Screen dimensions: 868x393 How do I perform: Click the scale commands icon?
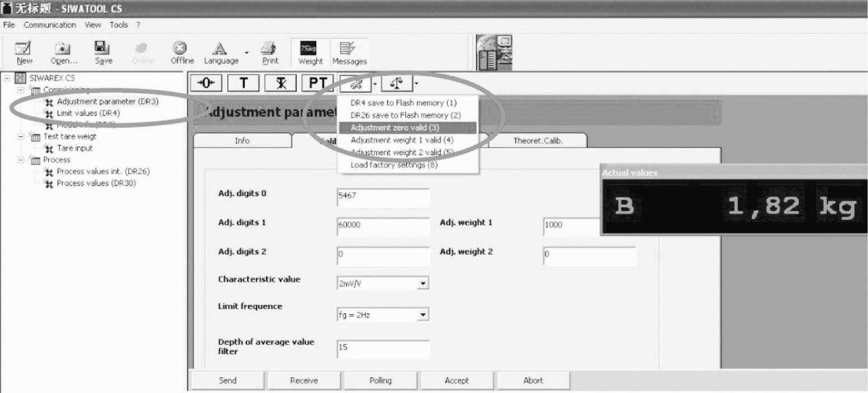pyautogui.click(x=396, y=83)
